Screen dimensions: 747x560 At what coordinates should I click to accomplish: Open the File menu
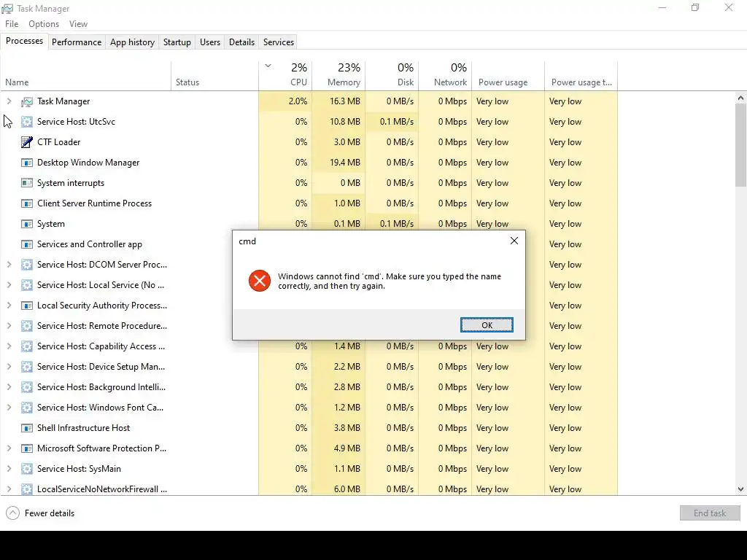click(12, 24)
